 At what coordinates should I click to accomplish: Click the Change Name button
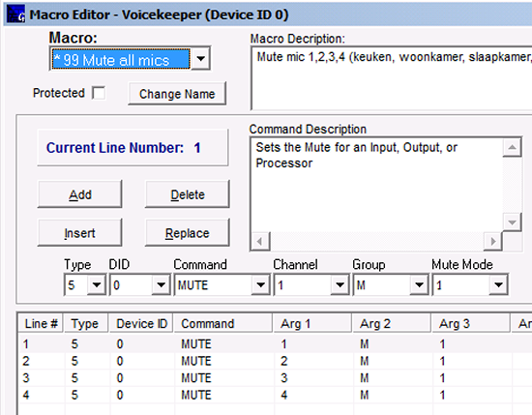(177, 94)
